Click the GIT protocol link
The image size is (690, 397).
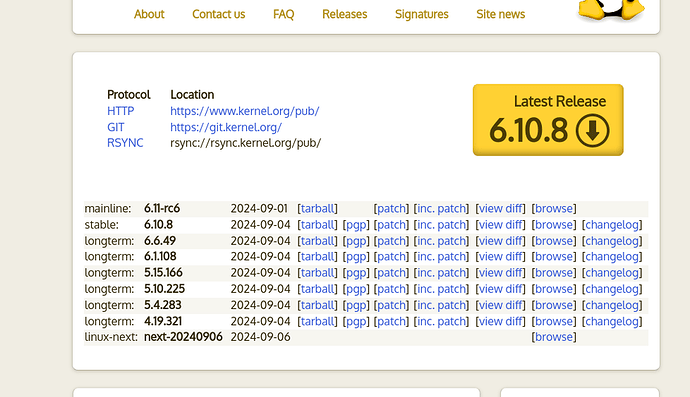pos(116,127)
